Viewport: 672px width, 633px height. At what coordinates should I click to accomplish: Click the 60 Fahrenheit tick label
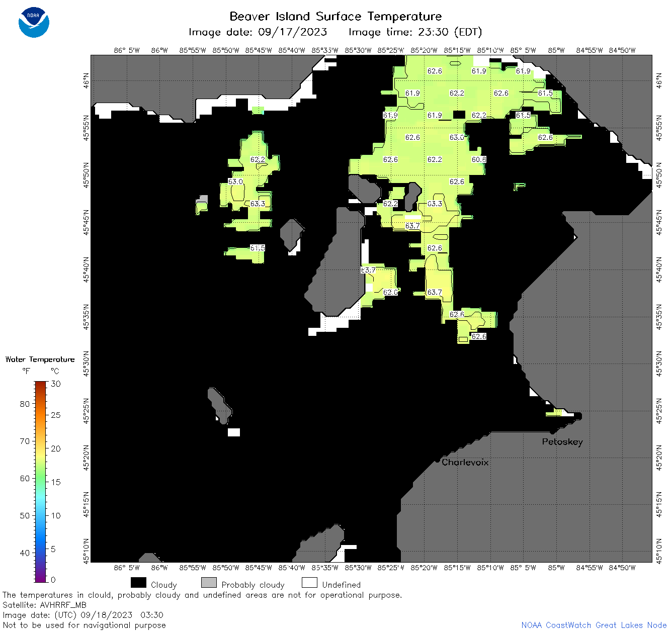click(x=25, y=478)
